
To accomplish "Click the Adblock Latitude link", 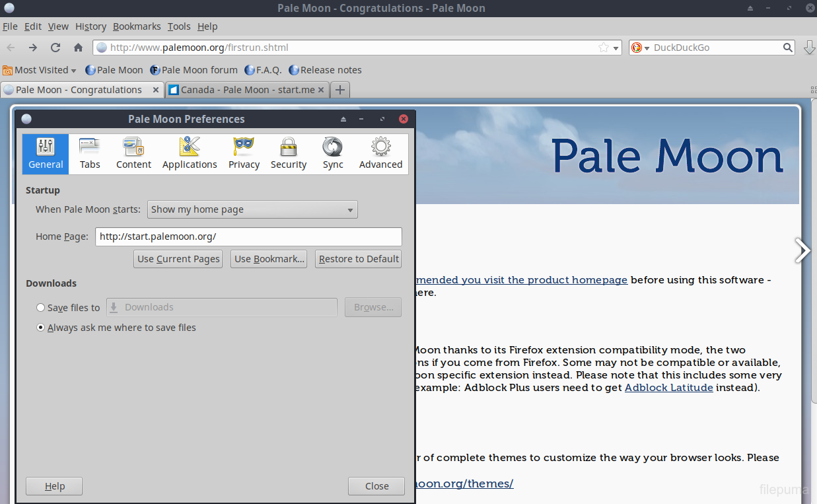I will point(668,388).
